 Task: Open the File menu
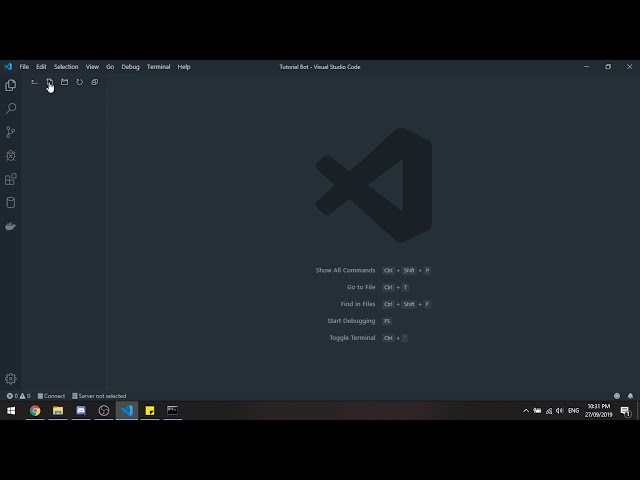[24, 67]
